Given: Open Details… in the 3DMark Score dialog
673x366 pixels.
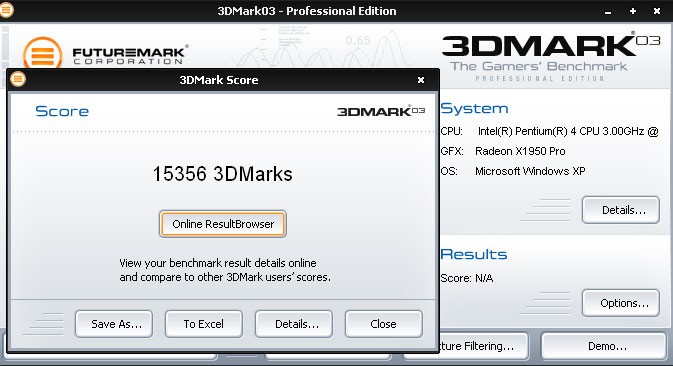Looking at the screenshot, I should click(x=294, y=324).
